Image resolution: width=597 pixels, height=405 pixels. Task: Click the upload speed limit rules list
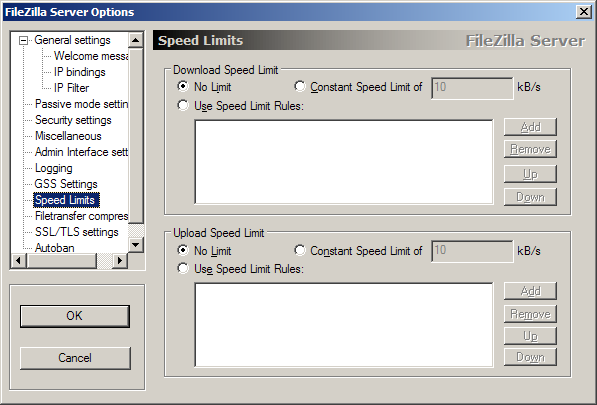344,325
